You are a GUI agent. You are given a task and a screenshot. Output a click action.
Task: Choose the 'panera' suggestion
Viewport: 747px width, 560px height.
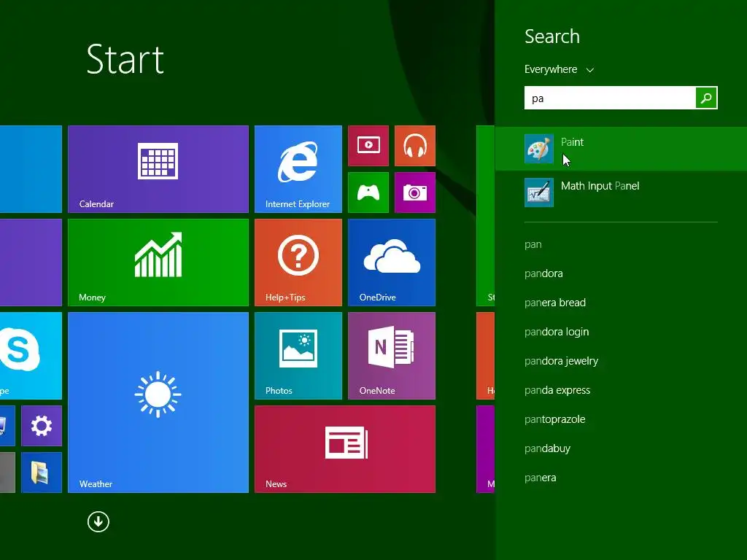pyautogui.click(x=541, y=478)
